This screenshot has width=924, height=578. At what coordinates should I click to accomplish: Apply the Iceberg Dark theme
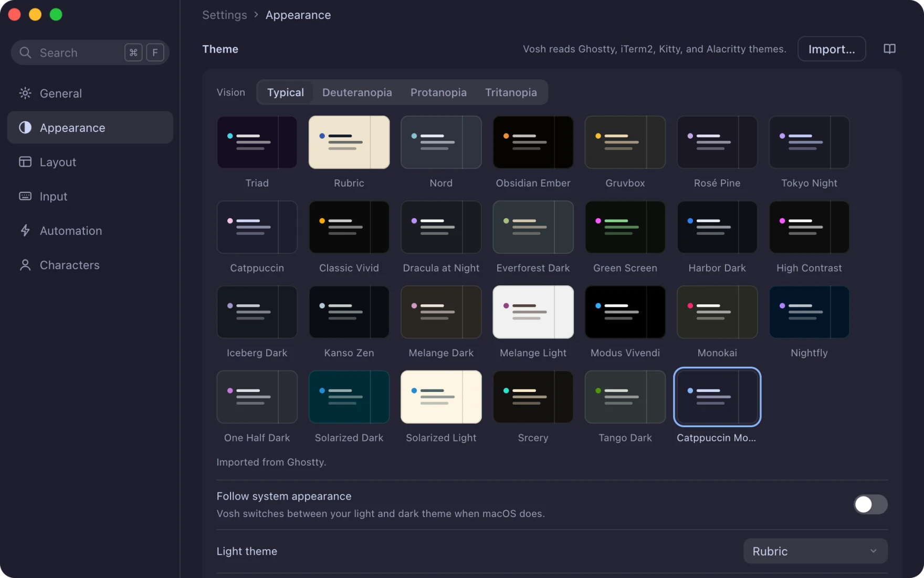pyautogui.click(x=257, y=312)
